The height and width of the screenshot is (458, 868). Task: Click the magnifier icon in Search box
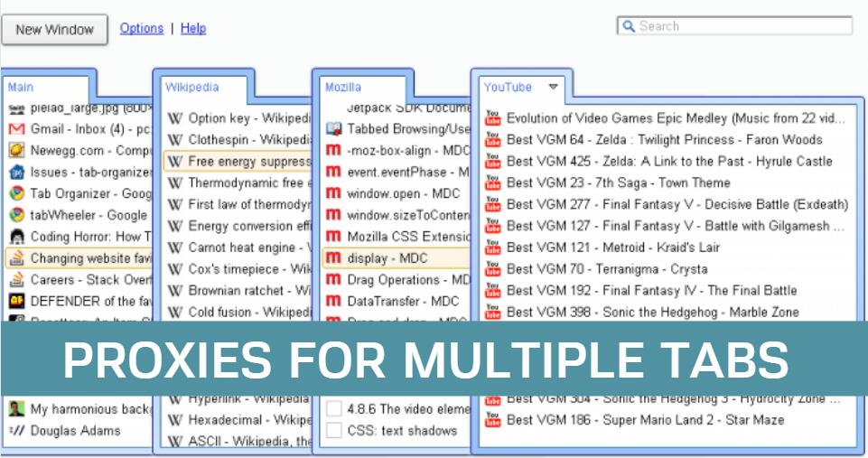(629, 26)
